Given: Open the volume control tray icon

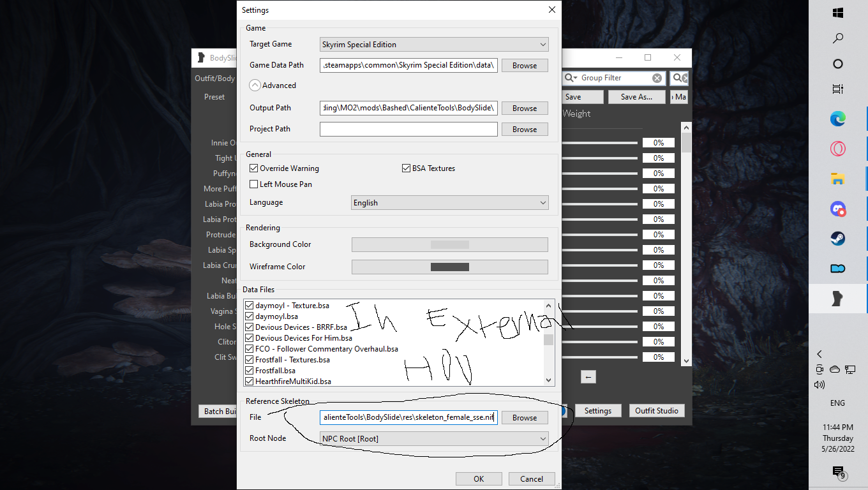Looking at the screenshot, I should (819, 385).
